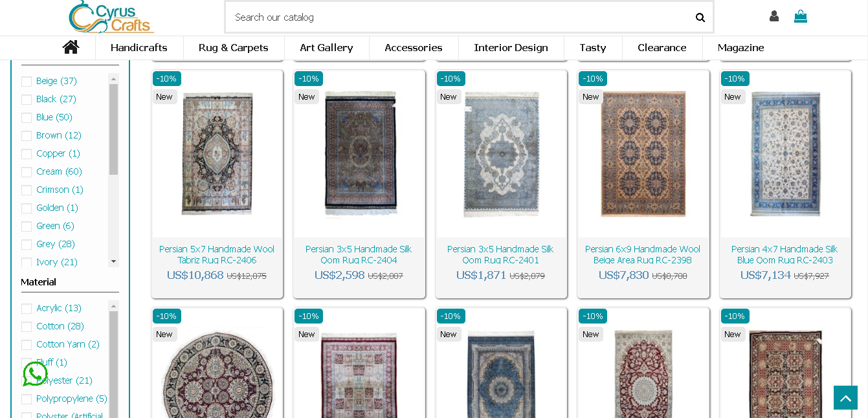This screenshot has height=418, width=868.
Task: Tick the Cotton material checkbox
Action: click(x=27, y=327)
